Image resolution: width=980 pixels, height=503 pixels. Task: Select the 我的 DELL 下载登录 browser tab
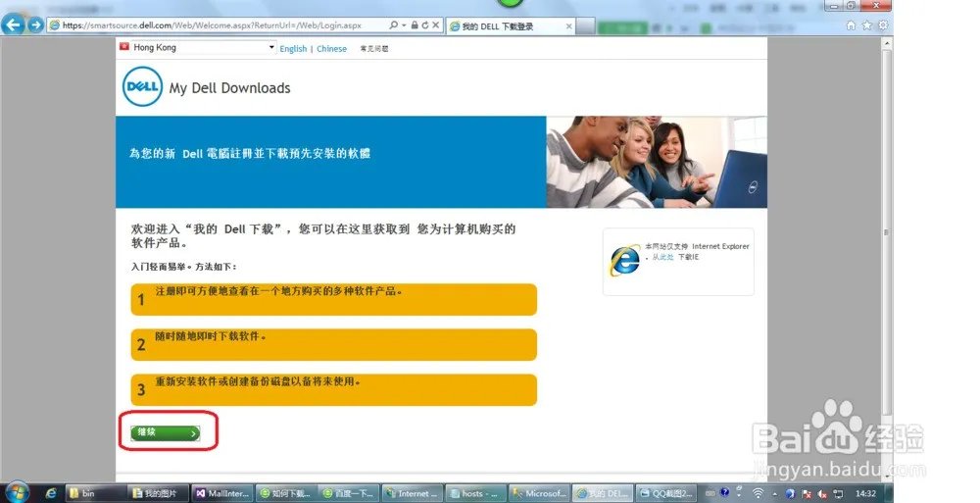point(511,25)
